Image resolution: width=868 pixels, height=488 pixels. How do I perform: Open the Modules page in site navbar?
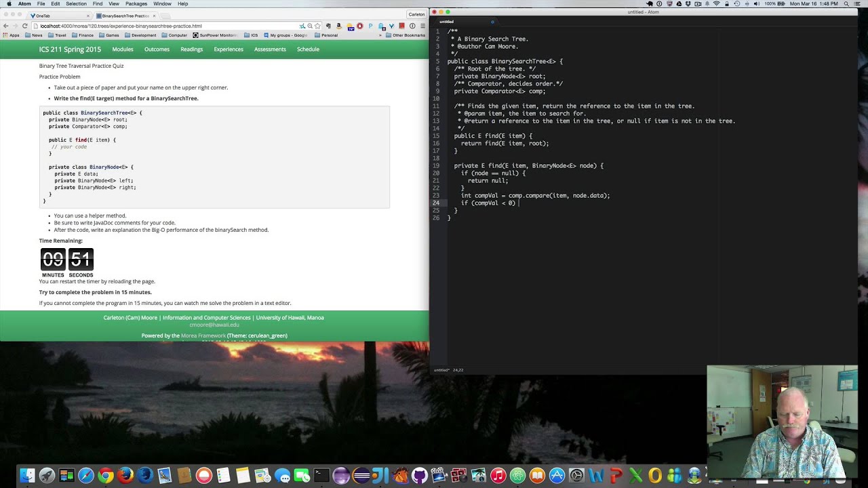point(123,49)
